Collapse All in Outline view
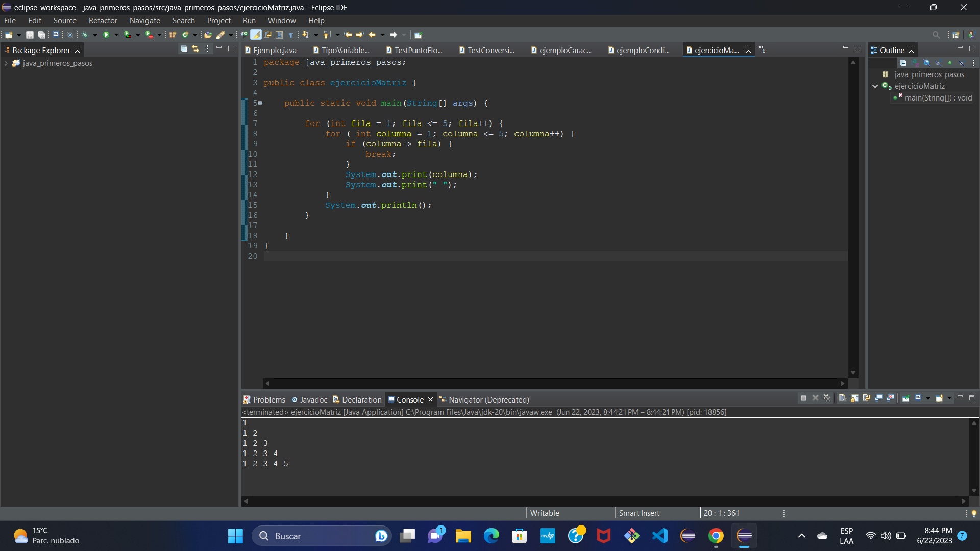This screenshot has width=980, height=551. pyautogui.click(x=903, y=63)
